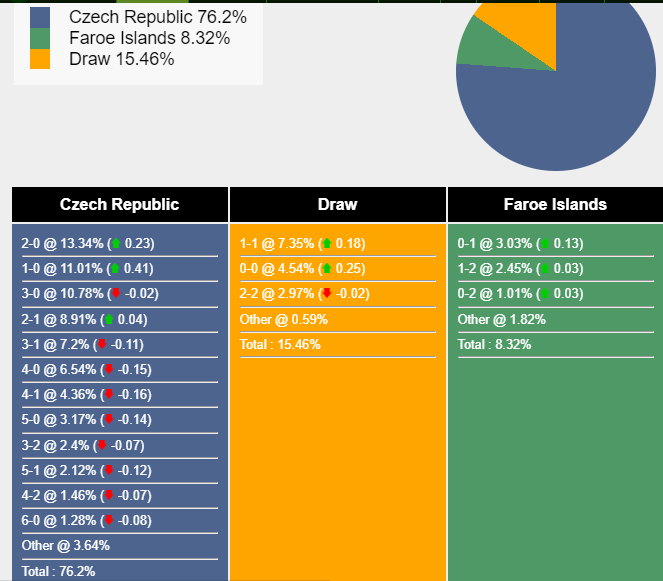Click the green up arrow beside 0-0 draw
663x581 pixels.
327,268
